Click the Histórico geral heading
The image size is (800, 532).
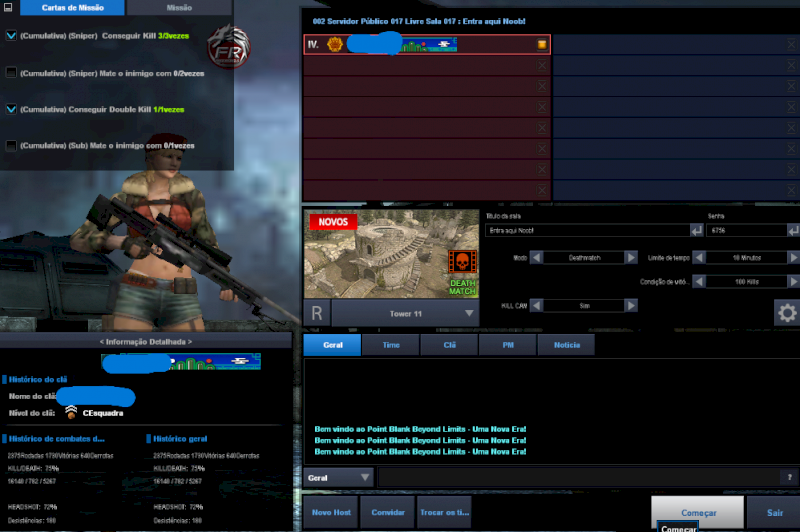coord(180,438)
